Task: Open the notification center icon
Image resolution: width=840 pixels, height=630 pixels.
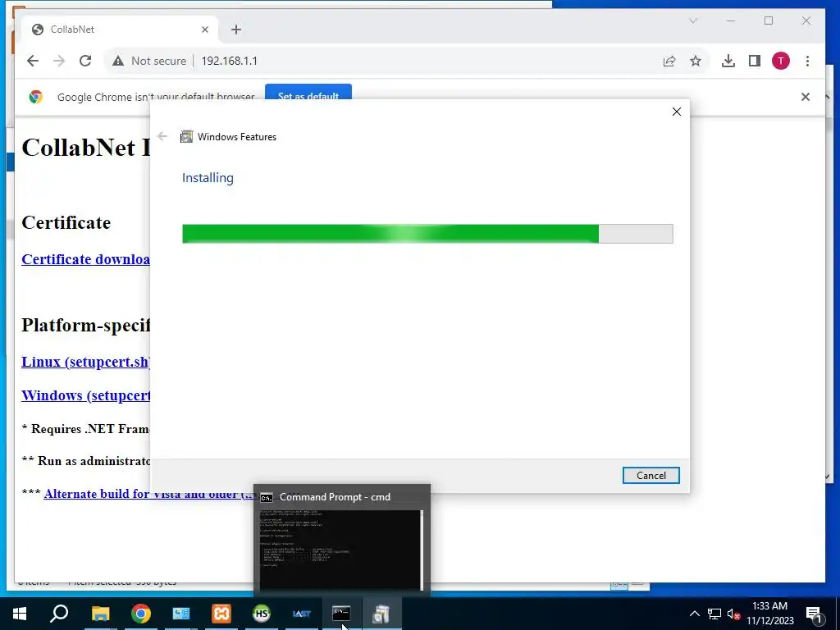Action: click(x=815, y=614)
